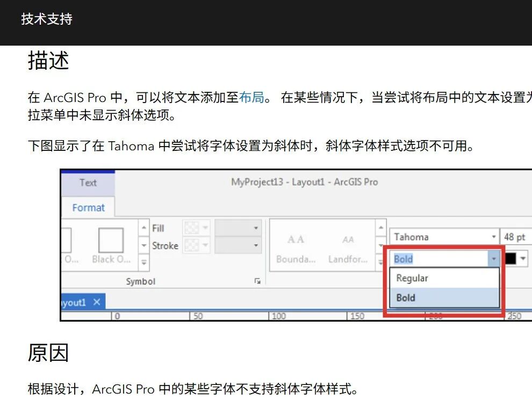Image resolution: width=532 pixels, height=400 pixels.
Task: Click the 技术支持 header title
Action: coord(47,19)
